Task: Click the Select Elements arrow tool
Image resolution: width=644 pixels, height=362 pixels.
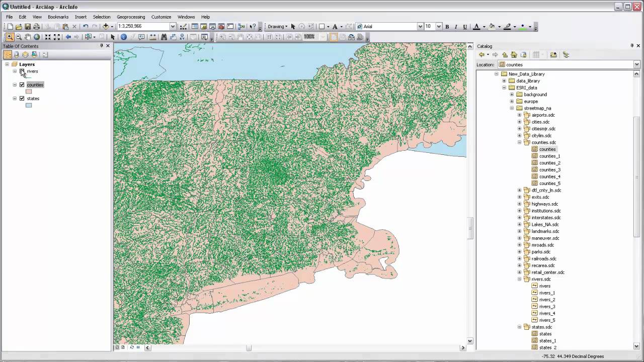Action: pos(113,37)
